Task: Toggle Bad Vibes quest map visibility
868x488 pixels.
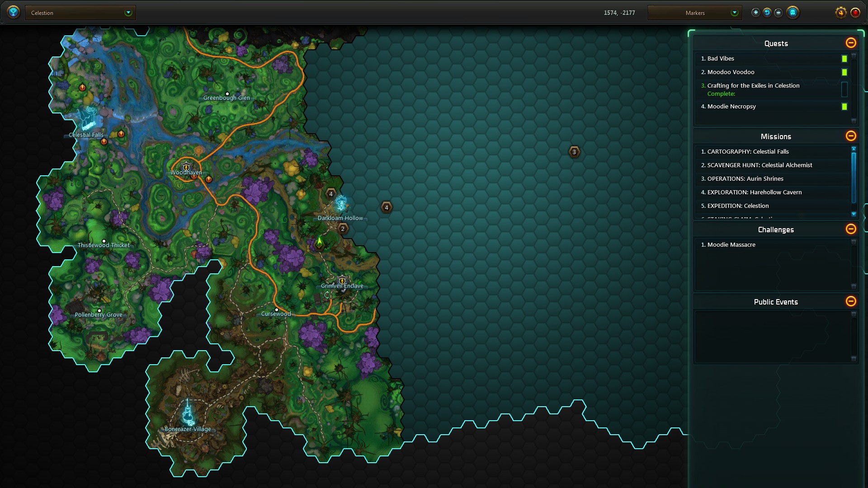Action: (x=844, y=59)
